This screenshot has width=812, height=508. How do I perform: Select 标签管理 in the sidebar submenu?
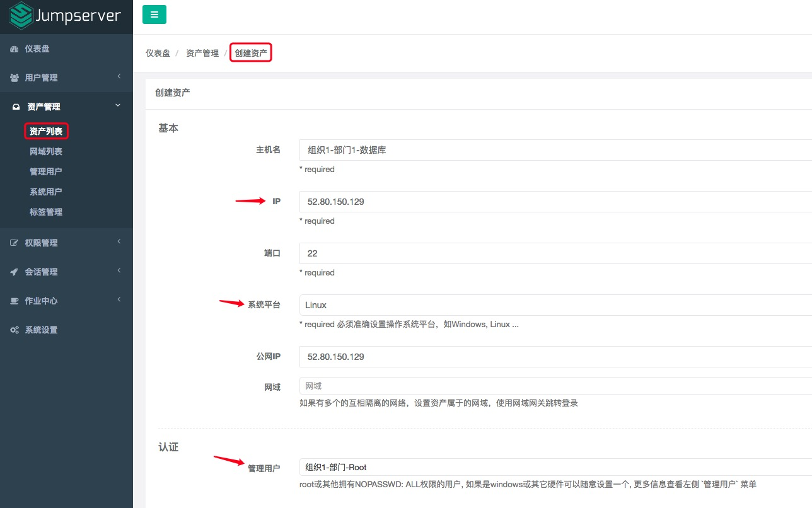[46, 212]
